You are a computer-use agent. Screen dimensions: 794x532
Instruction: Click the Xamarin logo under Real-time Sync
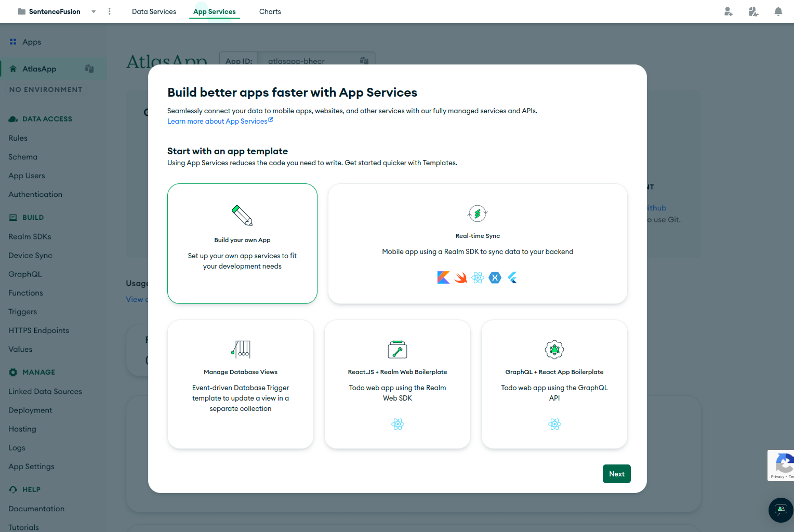coord(495,277)
